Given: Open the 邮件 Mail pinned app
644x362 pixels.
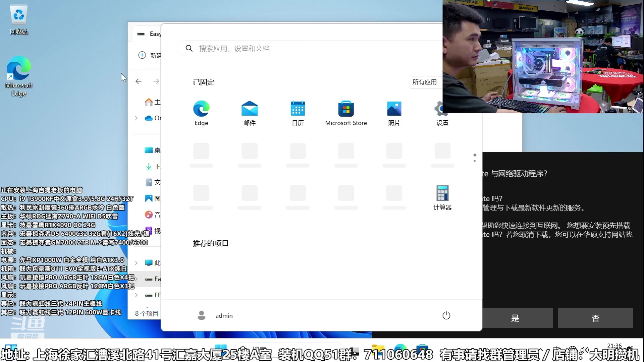Looking at the screenshot, I should click(x=249, y=112).
